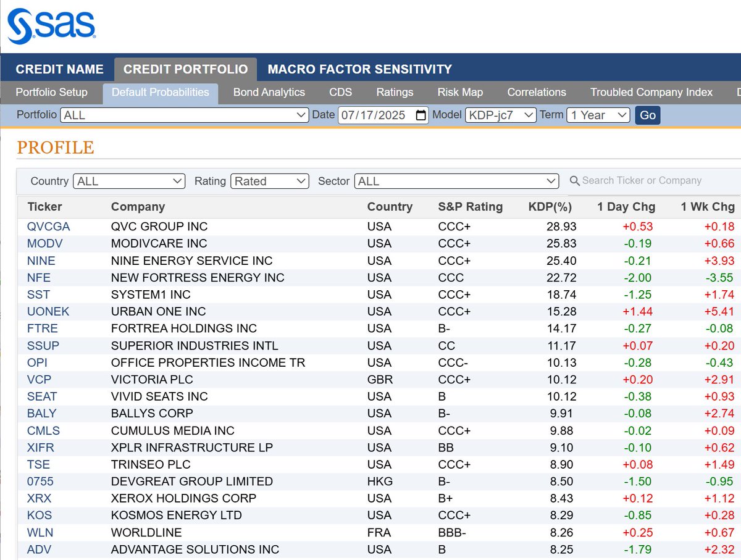Go to the Bond Analytics subtab

click(269, 92)
